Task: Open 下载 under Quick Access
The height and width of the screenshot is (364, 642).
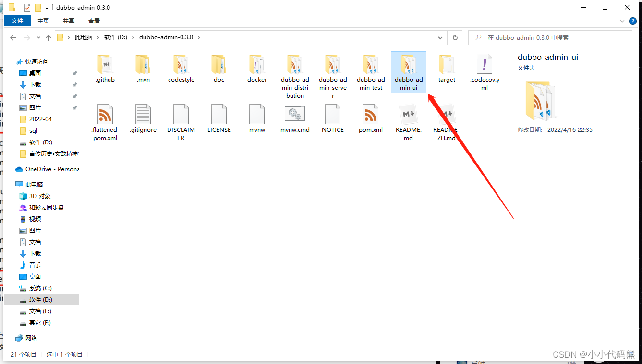Action: click(x=35, y=84)
